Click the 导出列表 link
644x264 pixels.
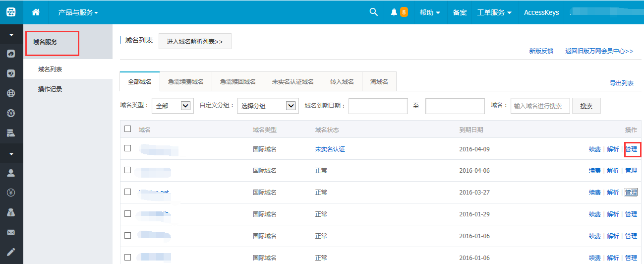[x=621, y=83]
